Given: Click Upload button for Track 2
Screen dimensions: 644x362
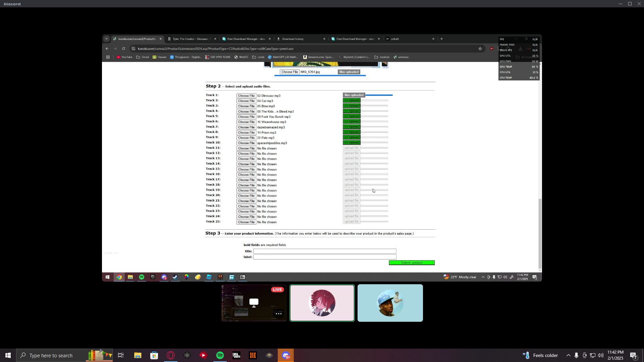Looking at the screenshot, I should click(351, 100).
